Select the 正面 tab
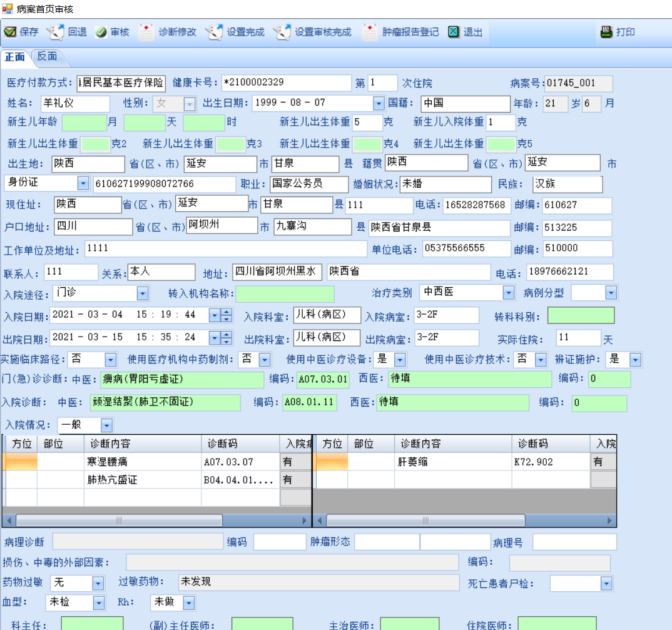The image size is (672, 630). (15, 57)
